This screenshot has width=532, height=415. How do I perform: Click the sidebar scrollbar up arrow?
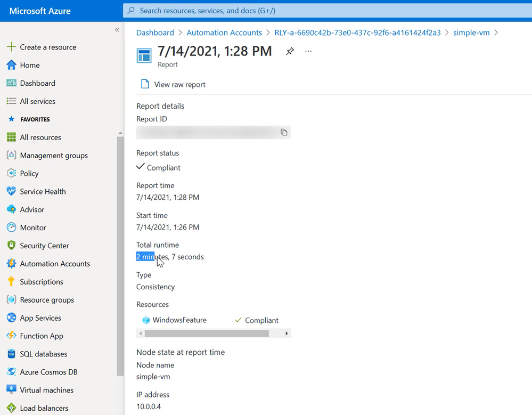[x=120, y=133]
